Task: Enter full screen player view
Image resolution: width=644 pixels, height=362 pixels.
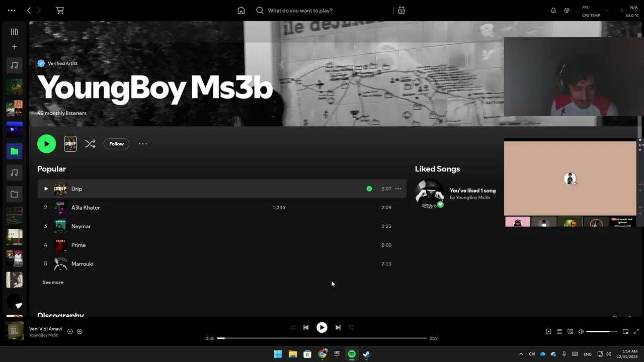Action: (x=636, y=331)
